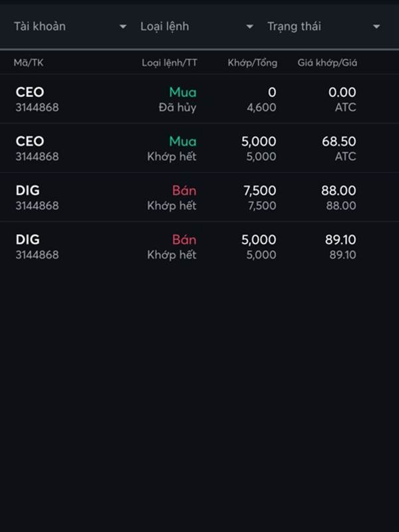Click the Giá khớp/Giá column header

click(327, 63)
